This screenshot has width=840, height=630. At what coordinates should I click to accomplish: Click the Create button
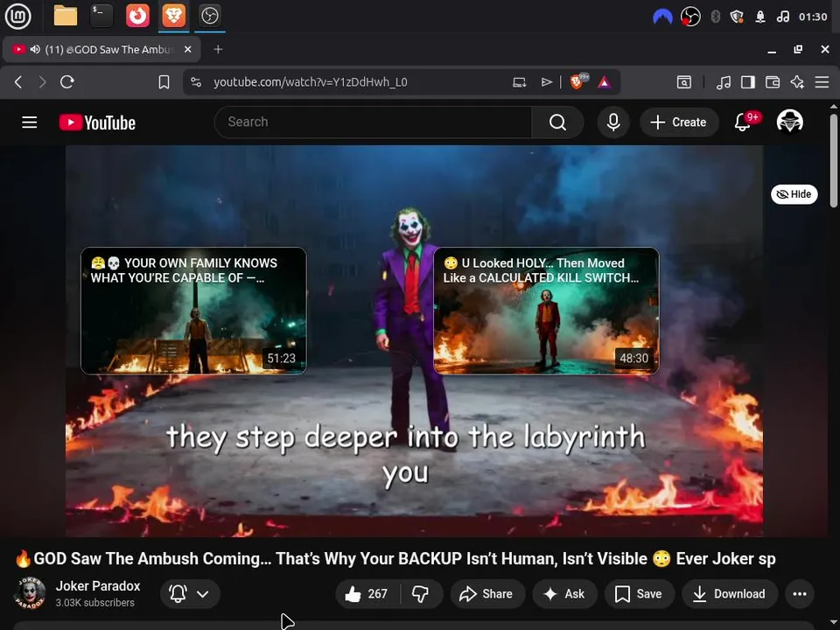tap(679, 122)
